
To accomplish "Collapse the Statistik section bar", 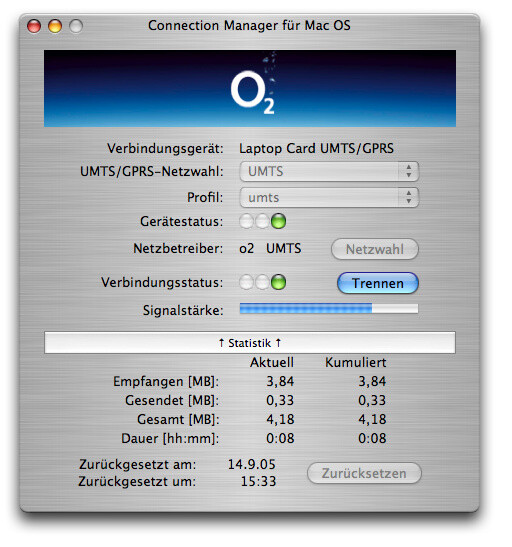I will tap(250, 343).
